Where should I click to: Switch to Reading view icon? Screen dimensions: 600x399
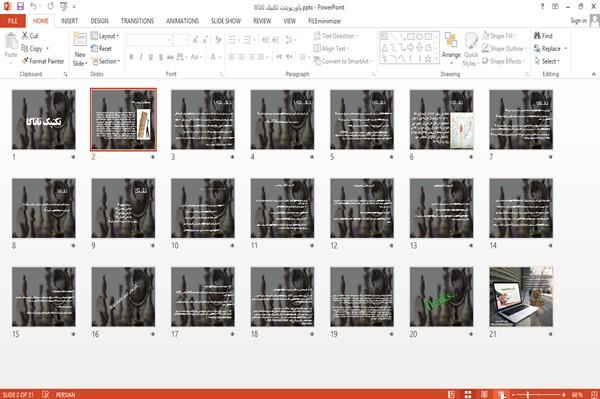point(484,394)
